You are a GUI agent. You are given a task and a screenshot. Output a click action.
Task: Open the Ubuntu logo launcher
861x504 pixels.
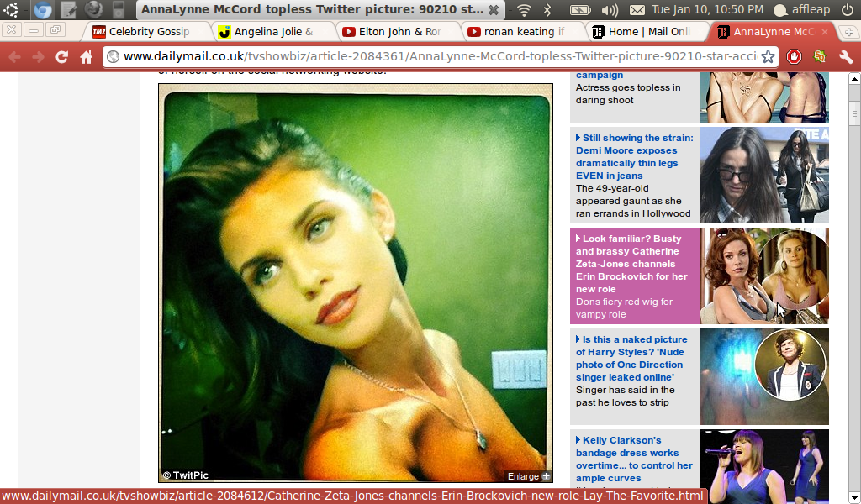[x=10, y=9]
